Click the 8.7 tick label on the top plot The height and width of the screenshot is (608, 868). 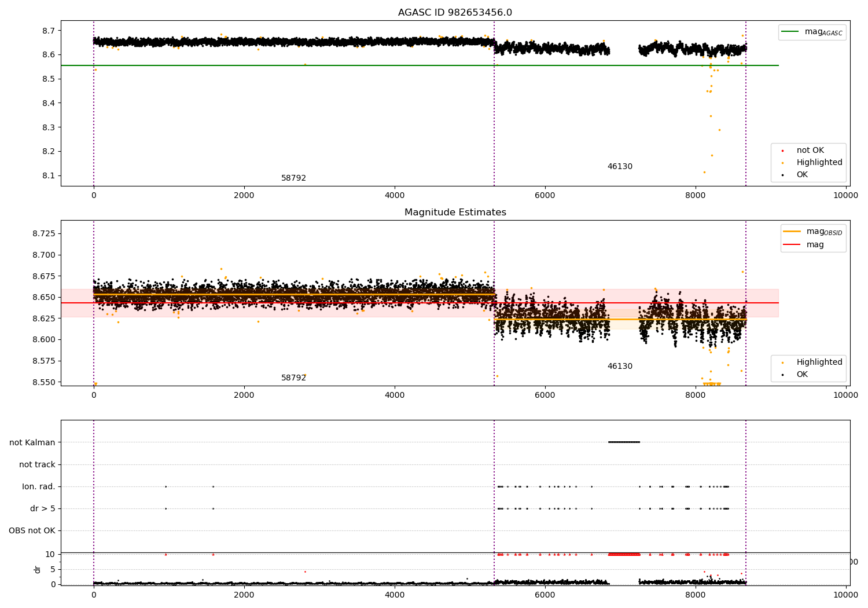49,30
